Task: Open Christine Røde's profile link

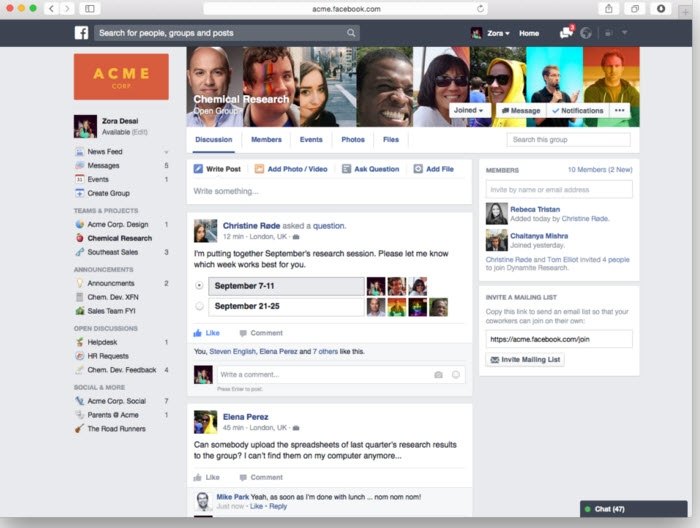Action: click(251, 226)
